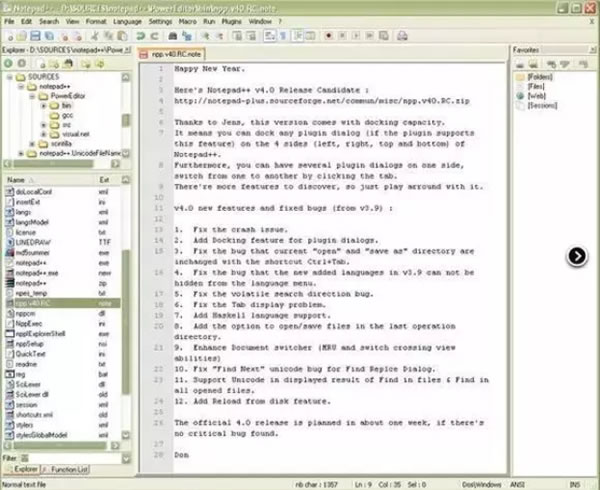The image size is (600, 490).
Task: Expand the visual.net folder node
Action: coord(44,134)
